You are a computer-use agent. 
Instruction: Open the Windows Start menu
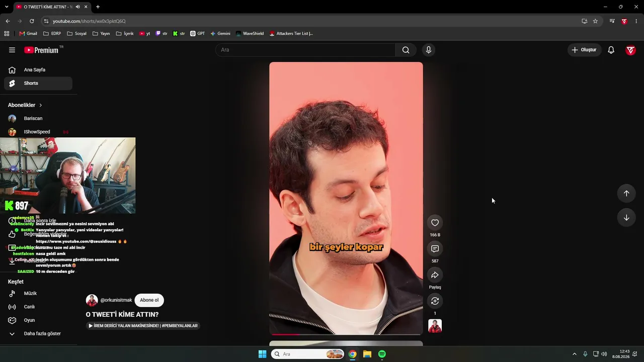click(262, 354)
